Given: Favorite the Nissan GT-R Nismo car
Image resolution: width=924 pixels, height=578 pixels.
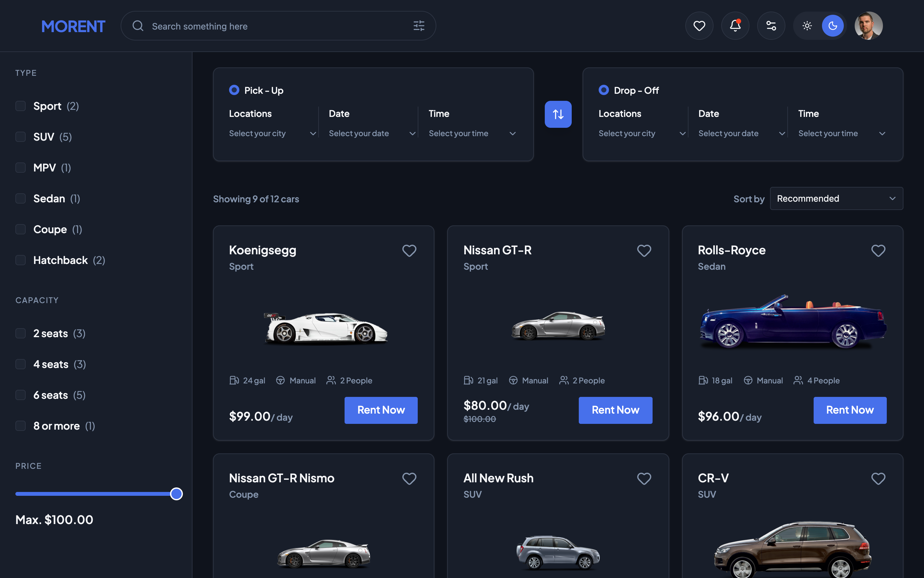Looking at the screenshot, I should 409,478.
